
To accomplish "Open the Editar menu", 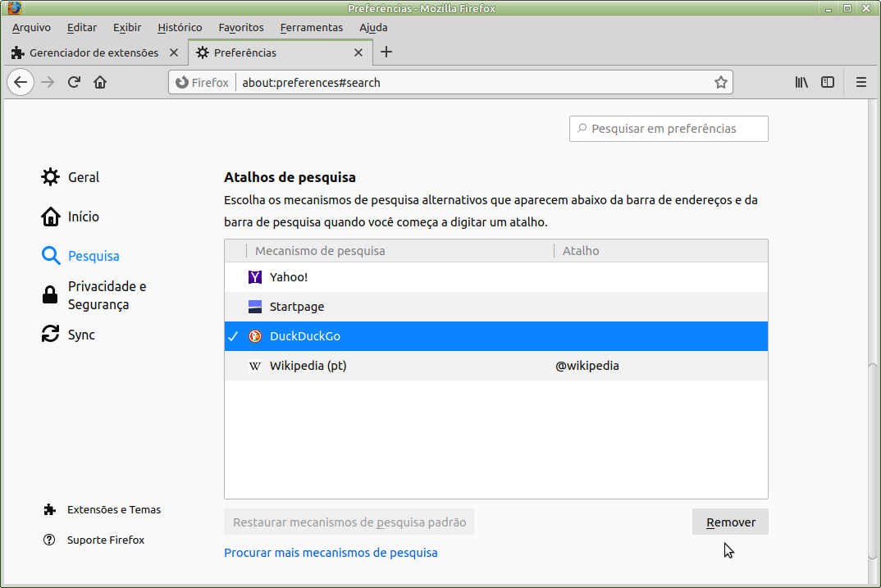I will click(x=82, y=28).
